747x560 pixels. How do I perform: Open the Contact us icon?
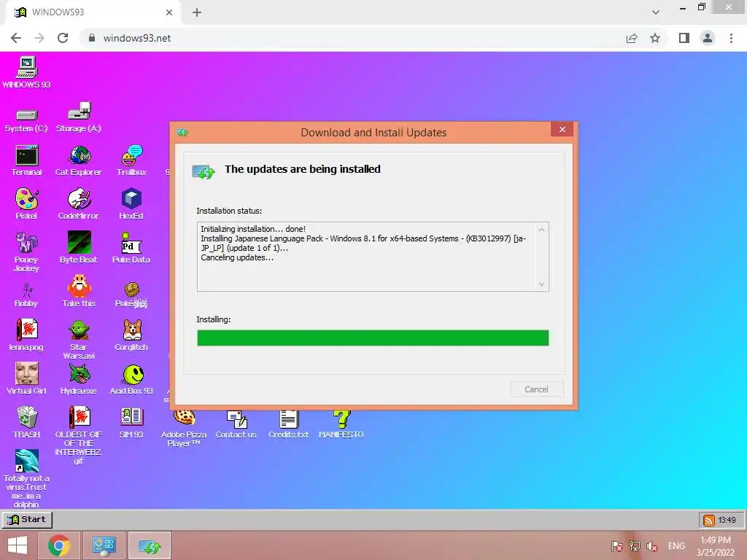point(236,425)
